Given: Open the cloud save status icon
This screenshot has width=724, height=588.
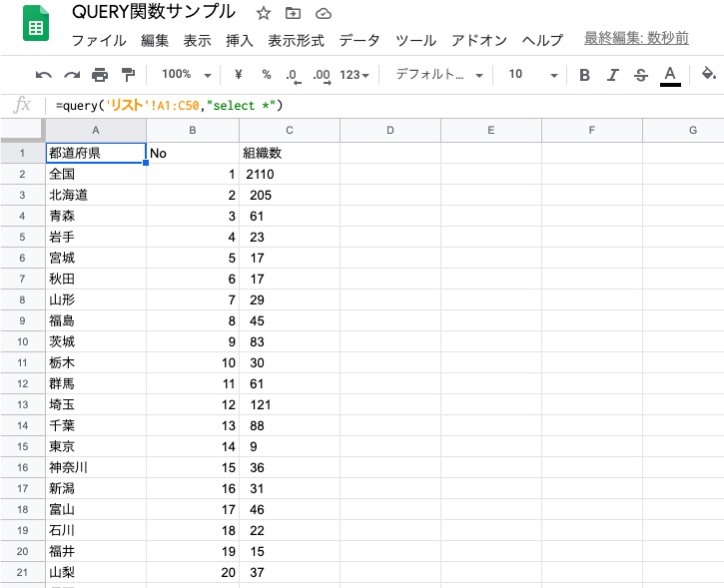Looking at the screenshot, I should pyautogui.click(x=323, y=14).
